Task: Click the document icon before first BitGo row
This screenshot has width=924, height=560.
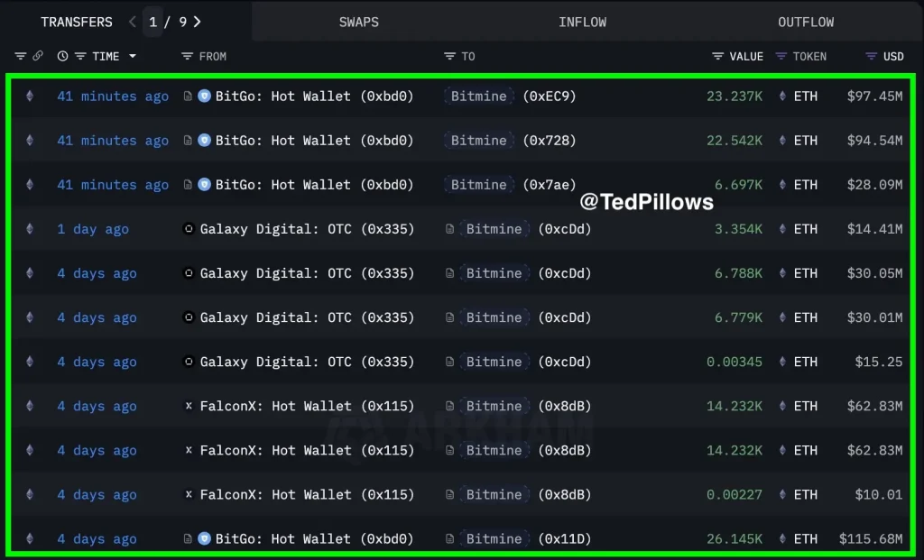Action: 188,96
